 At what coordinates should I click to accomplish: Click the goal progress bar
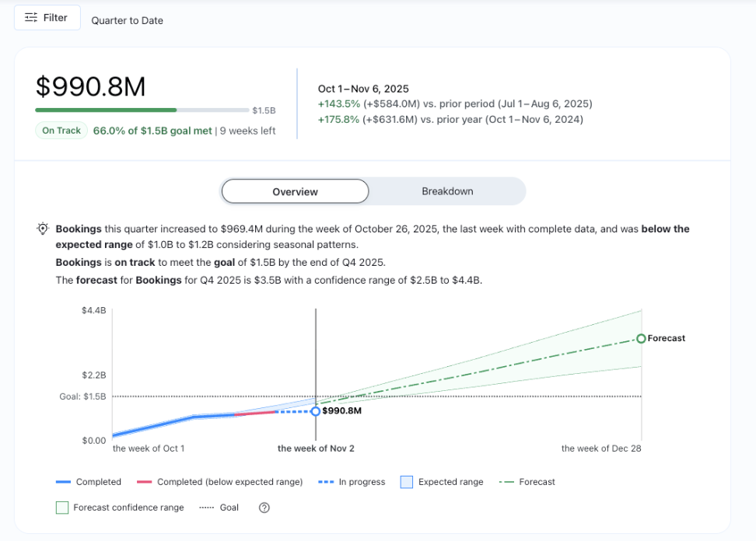click(x=142, y=110)
